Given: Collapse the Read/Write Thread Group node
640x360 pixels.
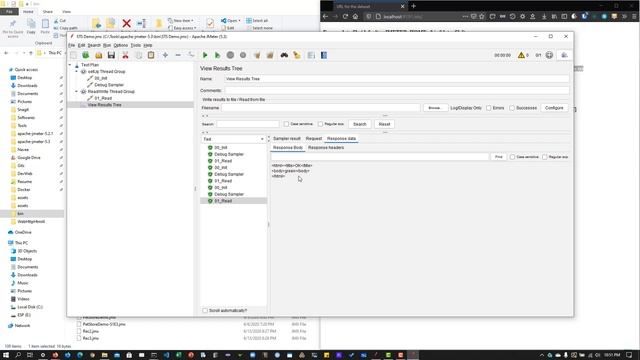Looking at the screenshot, I should pyautogui.click(x=76, y=91).
